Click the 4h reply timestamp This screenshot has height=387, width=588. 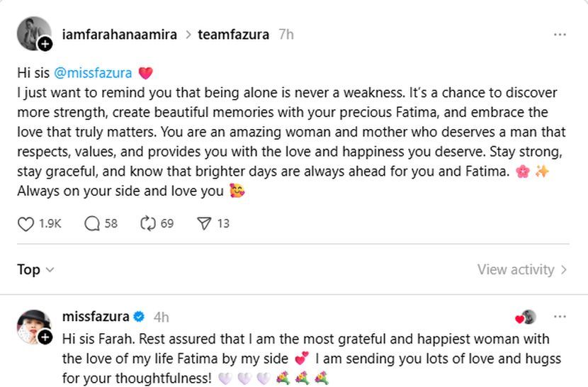[161, 317]
